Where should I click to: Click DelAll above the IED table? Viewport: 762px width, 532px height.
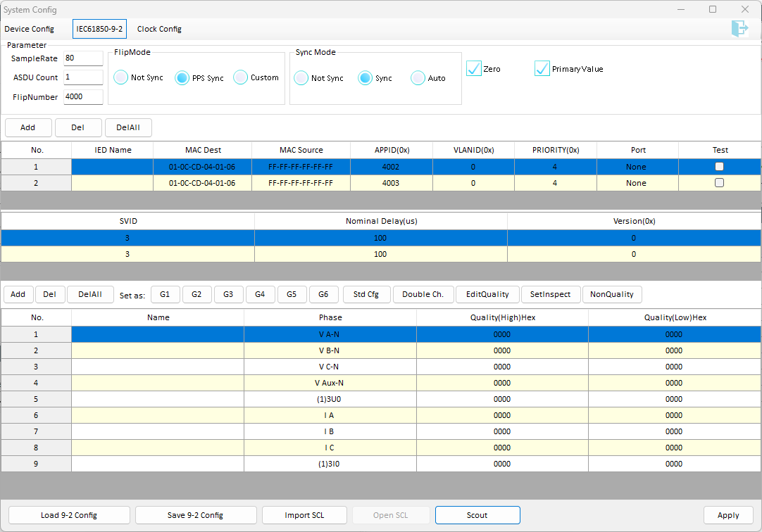128,127
